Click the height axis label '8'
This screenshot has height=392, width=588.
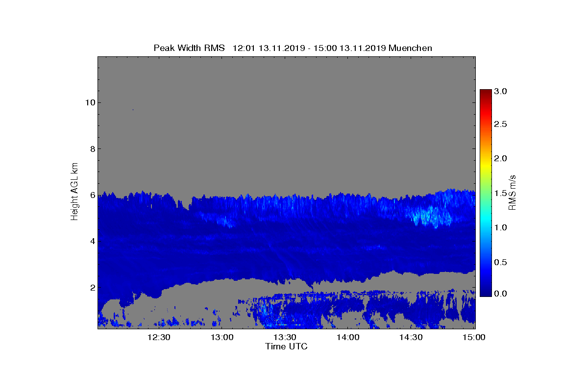tap(92, 148)
